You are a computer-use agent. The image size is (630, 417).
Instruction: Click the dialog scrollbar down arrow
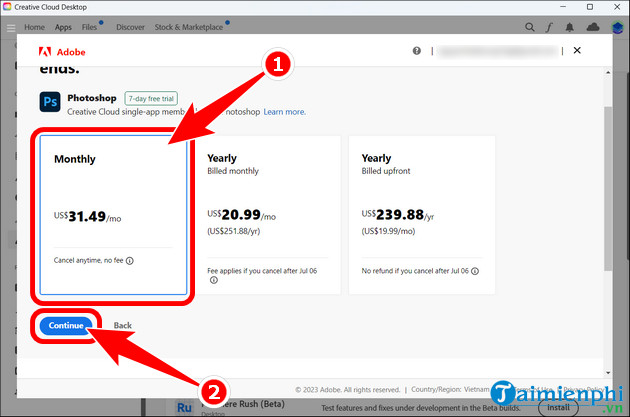tap(608, 372)
